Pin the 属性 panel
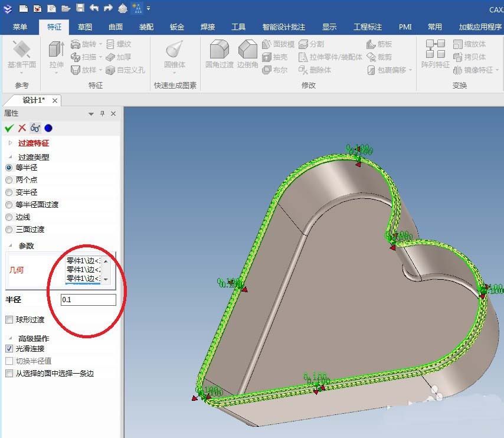The height and width of the screenshot is (438, 504). [103, 113]
